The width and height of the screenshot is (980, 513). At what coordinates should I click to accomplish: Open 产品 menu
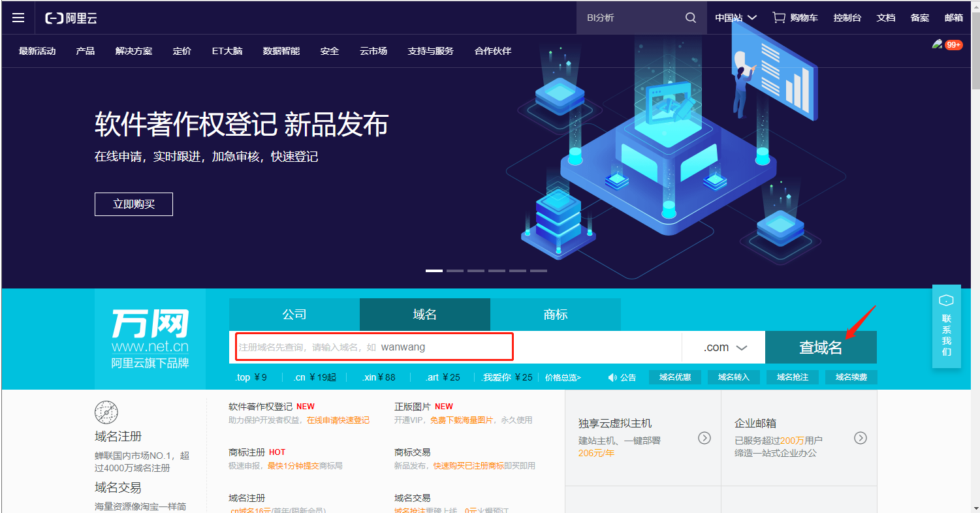tap(86, 51)
